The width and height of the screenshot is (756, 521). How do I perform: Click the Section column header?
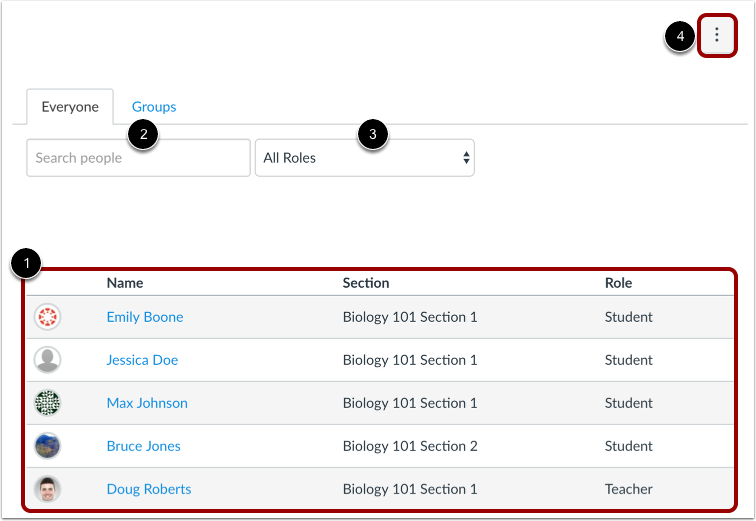point(366,283)
